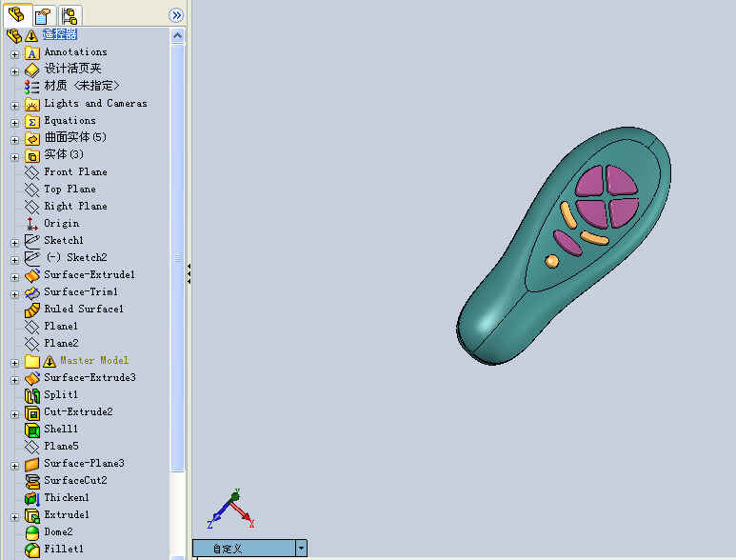Screen dimensions: 736x560
Task: Click the Origin icon
Action: [32, 224]
